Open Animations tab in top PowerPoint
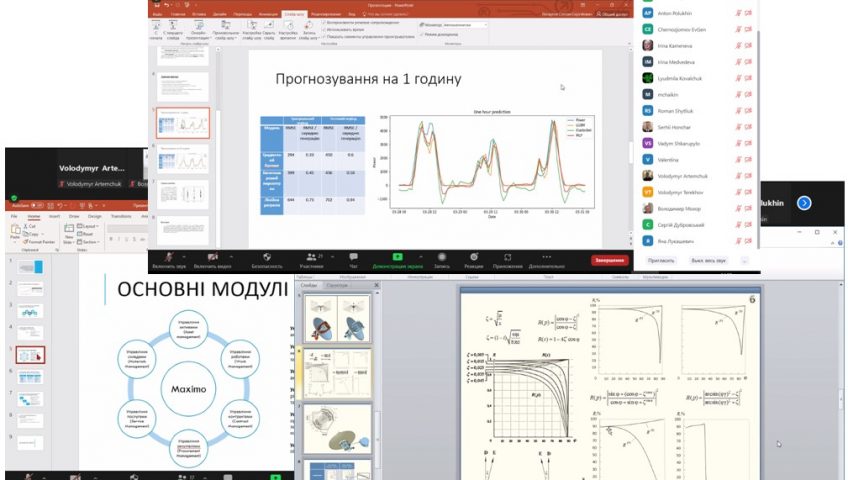The width and height of the screenshot is (848, 480). tap(268, 14)
